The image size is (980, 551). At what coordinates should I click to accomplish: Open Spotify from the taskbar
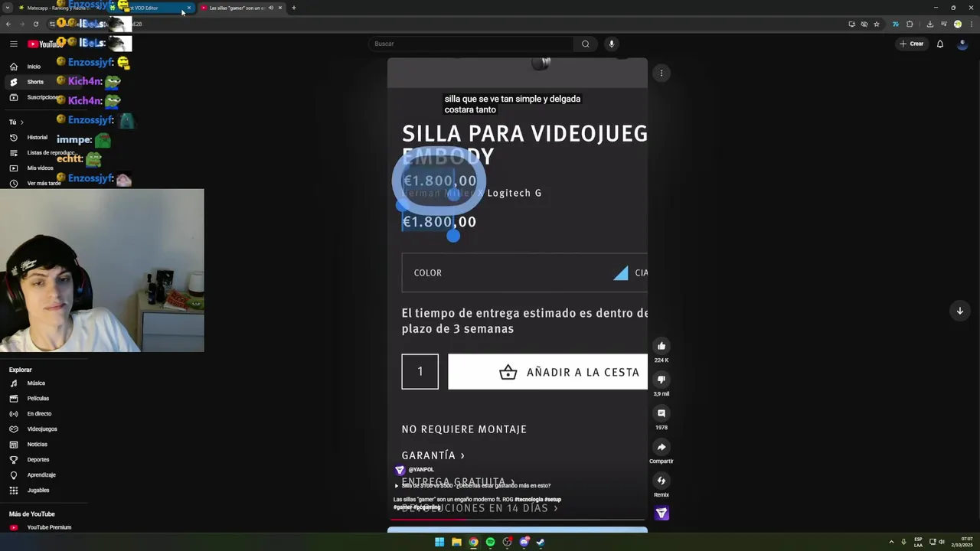[x=490, y=542]
